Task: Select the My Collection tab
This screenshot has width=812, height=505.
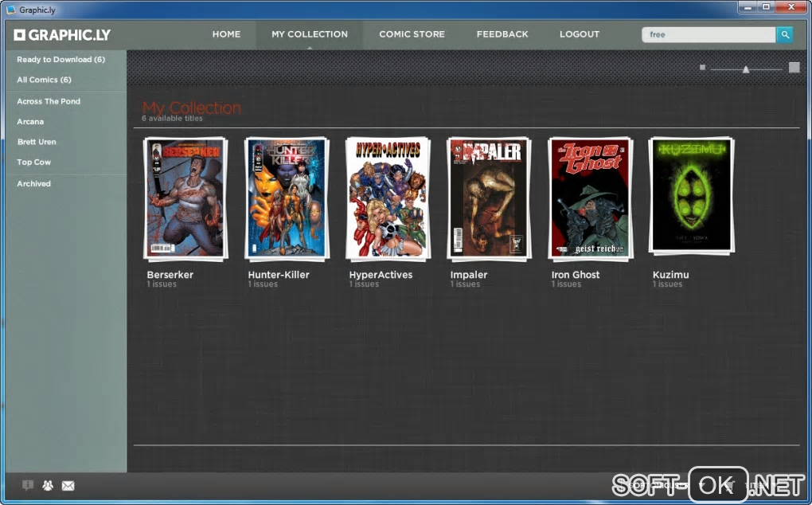Action: [x=310, y=34]
